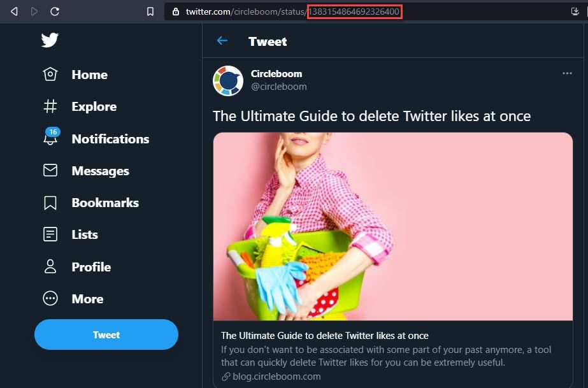Select the Home icon in the sidebar
This screenshot has width=588, height=388.
50,75
